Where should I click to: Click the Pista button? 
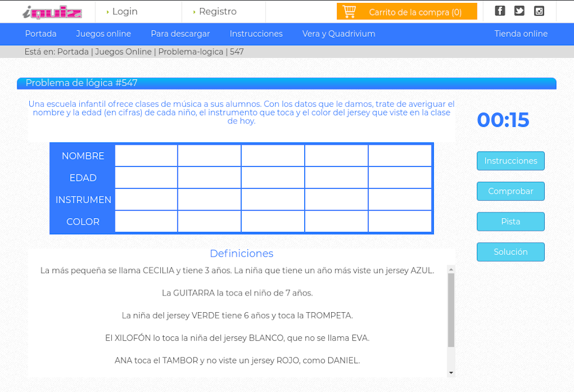pyautogui.click(x=511, y=222)
